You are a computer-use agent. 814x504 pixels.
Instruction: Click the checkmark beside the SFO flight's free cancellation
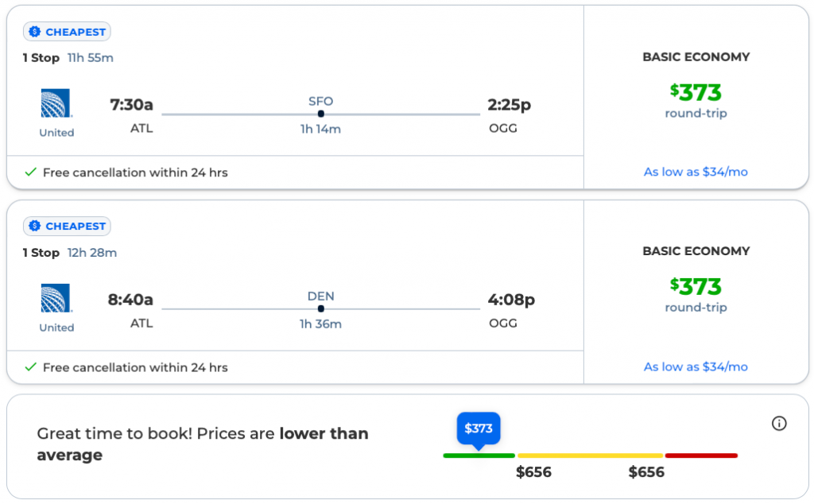pyautogui.click(x=31, y=173)
